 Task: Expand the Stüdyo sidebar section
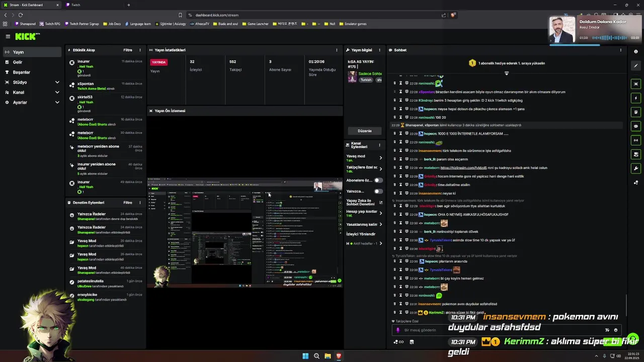coord(31,82)
